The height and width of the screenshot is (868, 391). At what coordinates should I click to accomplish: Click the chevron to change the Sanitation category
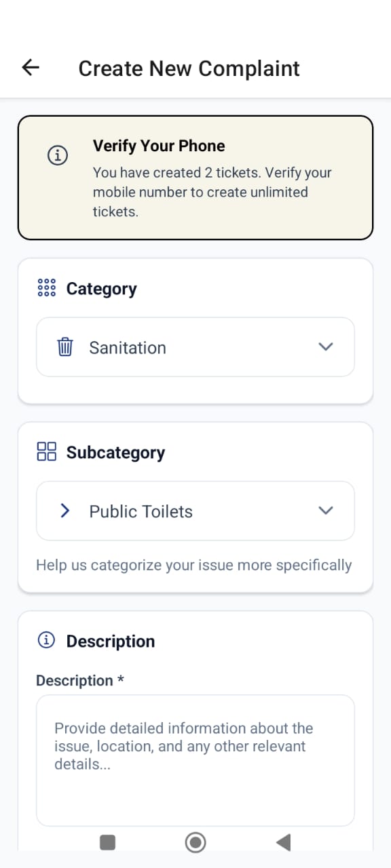pyautogui.click(x=326, y=347)
